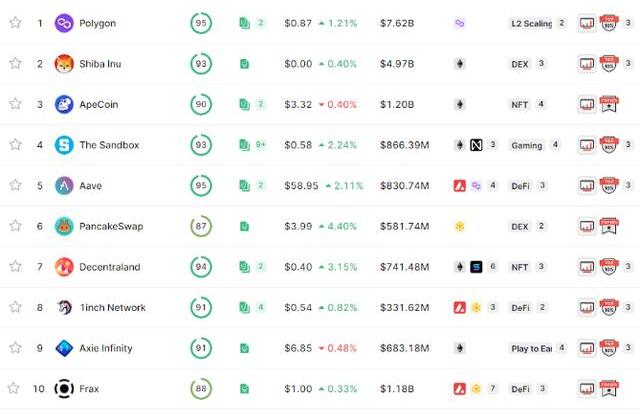Expand the 6 more chains in Decentraland row
This screenshot has width=640, height=414.
pyautogui.click(x=493, y=266)
